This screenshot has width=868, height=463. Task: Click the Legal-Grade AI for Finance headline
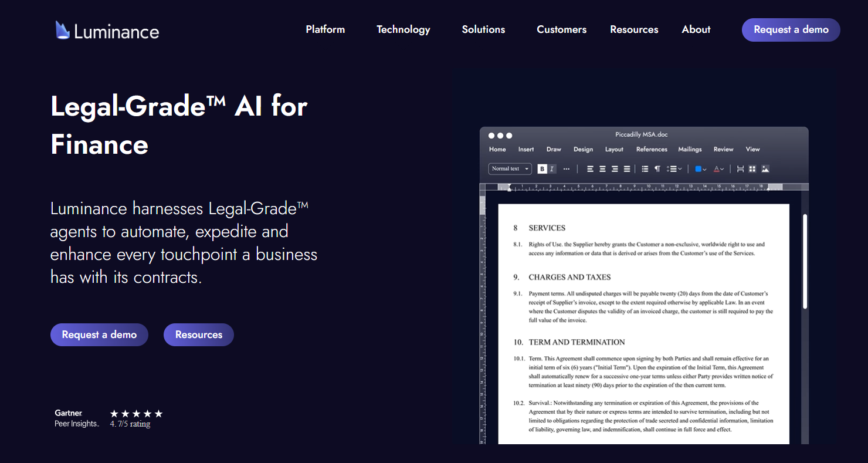pos(179,125)
